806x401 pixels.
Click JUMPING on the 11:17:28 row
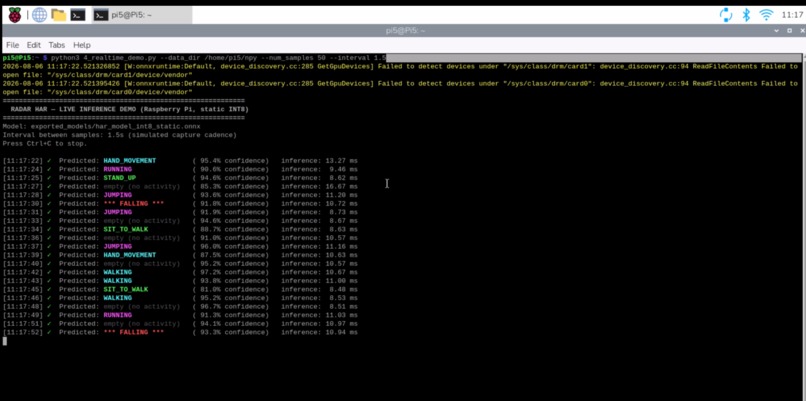(x=117, y=195)
